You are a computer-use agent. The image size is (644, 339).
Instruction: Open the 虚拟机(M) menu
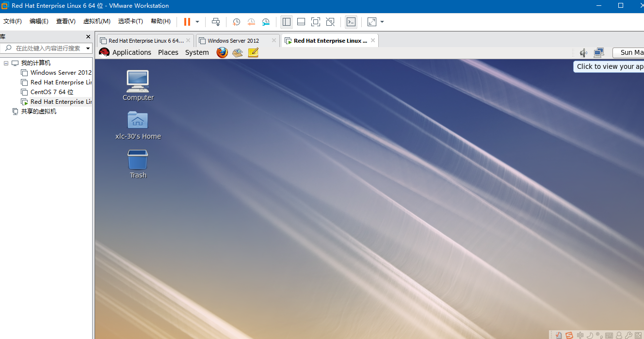coord(97,21)
